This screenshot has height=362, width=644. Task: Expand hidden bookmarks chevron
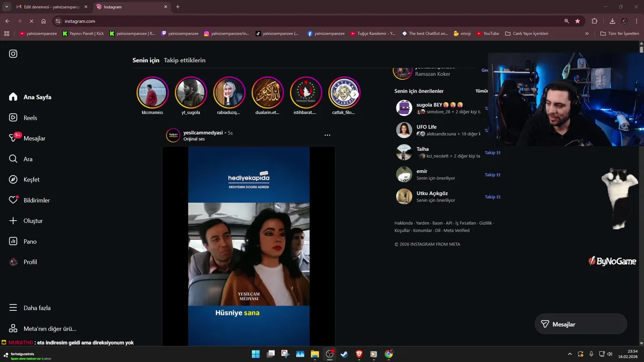(587, 34)
